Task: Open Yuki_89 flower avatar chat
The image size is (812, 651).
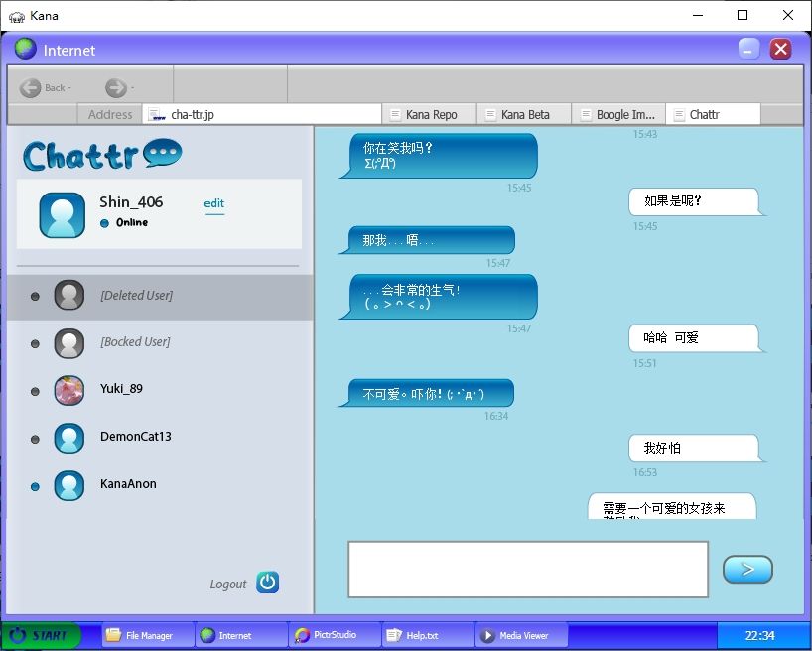Action: pos(68,390)
